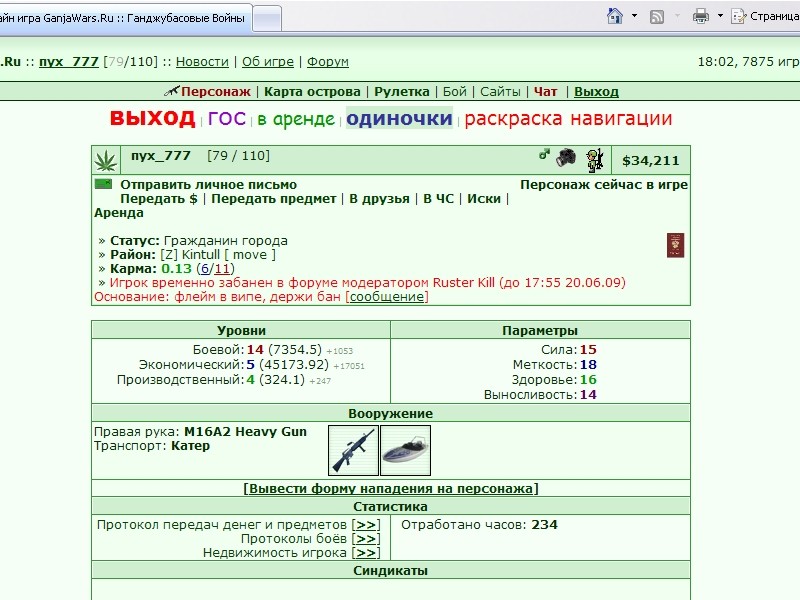Open the Катер boat thumbnail
This screenshot has width=800, height=600.
point(405,451)
